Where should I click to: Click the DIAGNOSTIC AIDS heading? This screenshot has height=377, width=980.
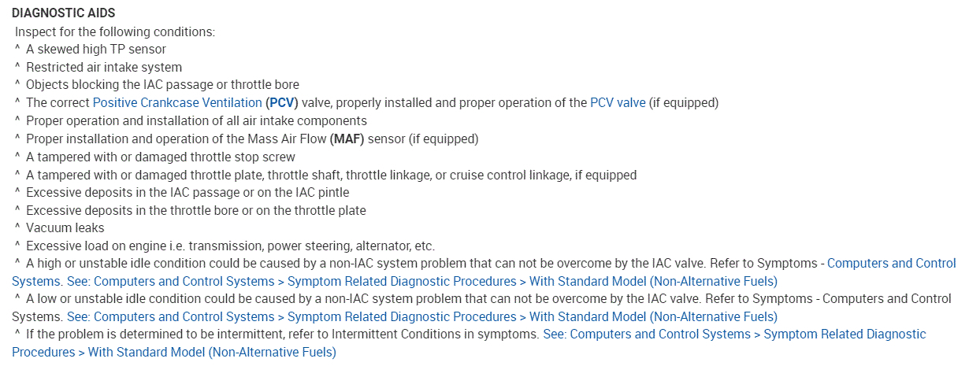tap(63, 14)
